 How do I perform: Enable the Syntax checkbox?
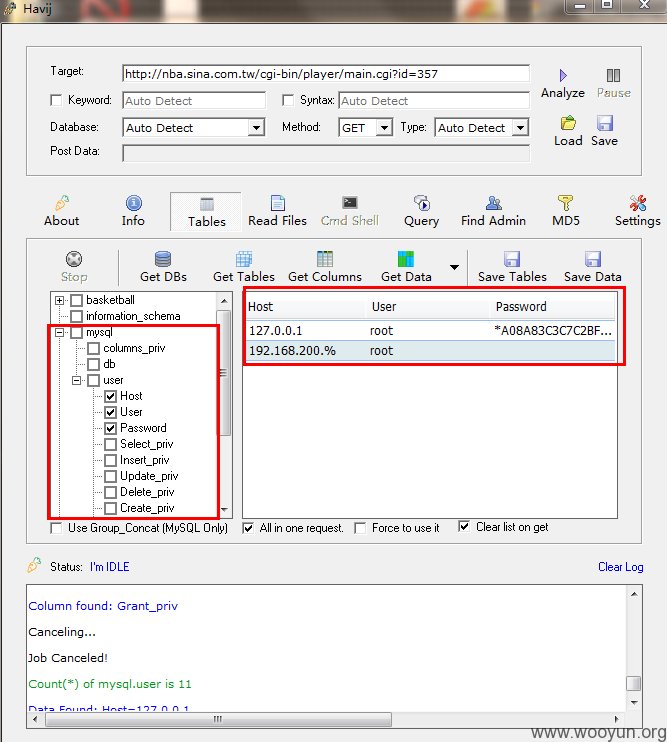pyautogui.click(x=288, y=100)
